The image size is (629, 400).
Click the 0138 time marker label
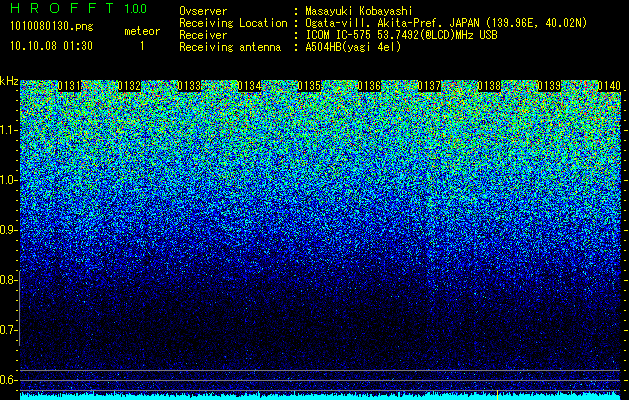[489, 86]
